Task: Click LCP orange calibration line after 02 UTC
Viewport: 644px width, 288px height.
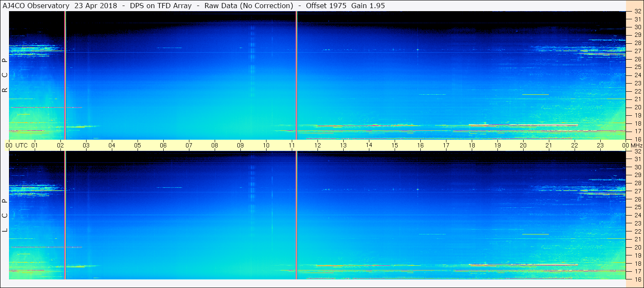Action: pyautogui.click(x=65, y=215)
